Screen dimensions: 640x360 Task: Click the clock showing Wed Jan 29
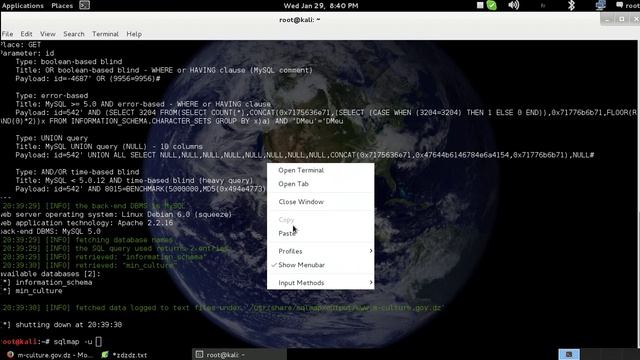[321, 5]
